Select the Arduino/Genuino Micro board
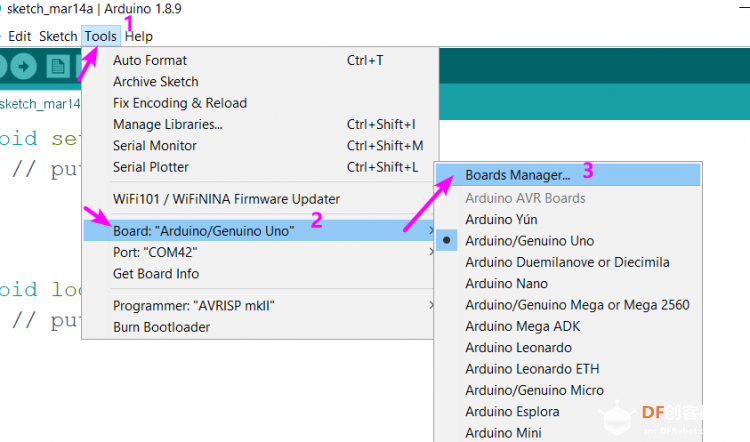This screenshot has height=442, width=750. pos(568,390)
